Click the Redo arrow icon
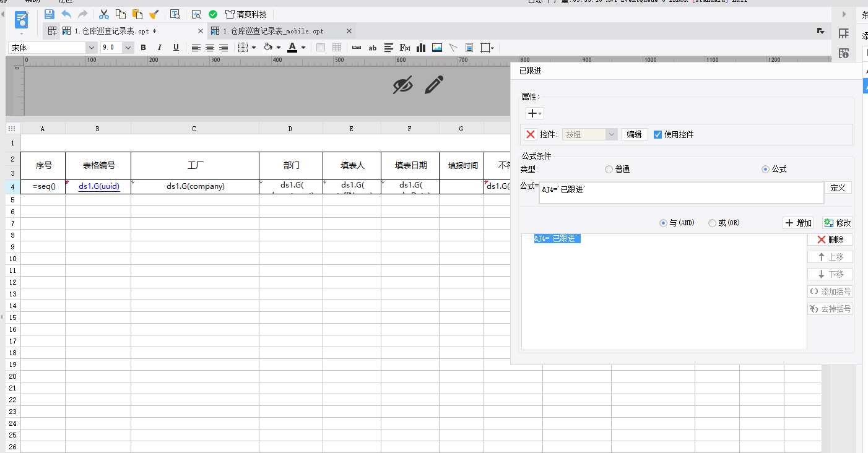The width and height of the screenshot is (868, 453). [x=82, y=14]
